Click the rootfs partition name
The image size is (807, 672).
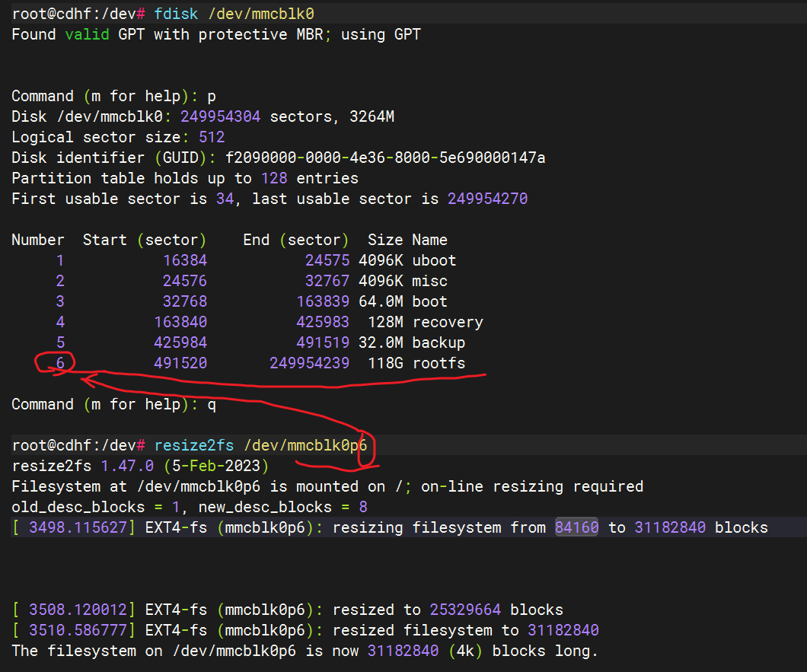pos(439,363)
